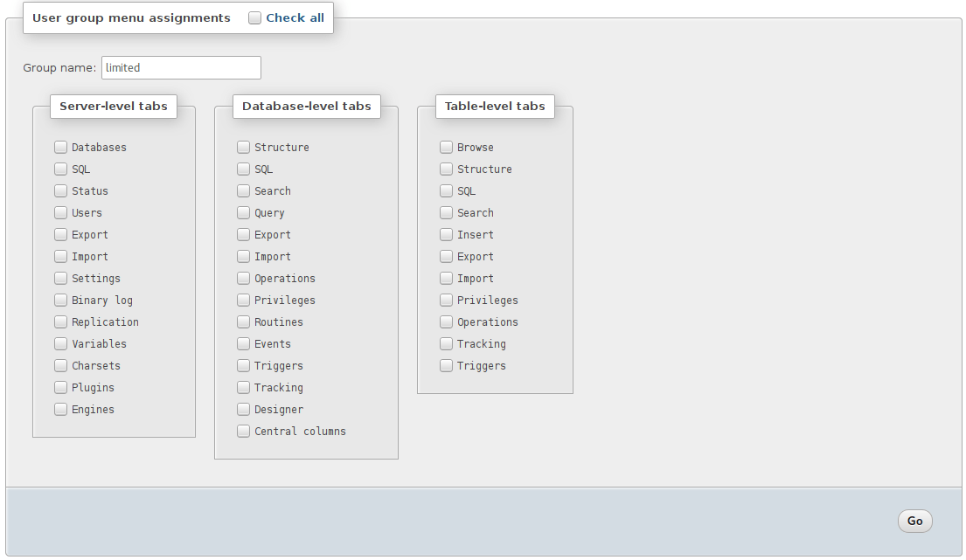Enable SQL under Server-level tabs
This screenshot has width=966, height=560.
[x=60, y=169]
